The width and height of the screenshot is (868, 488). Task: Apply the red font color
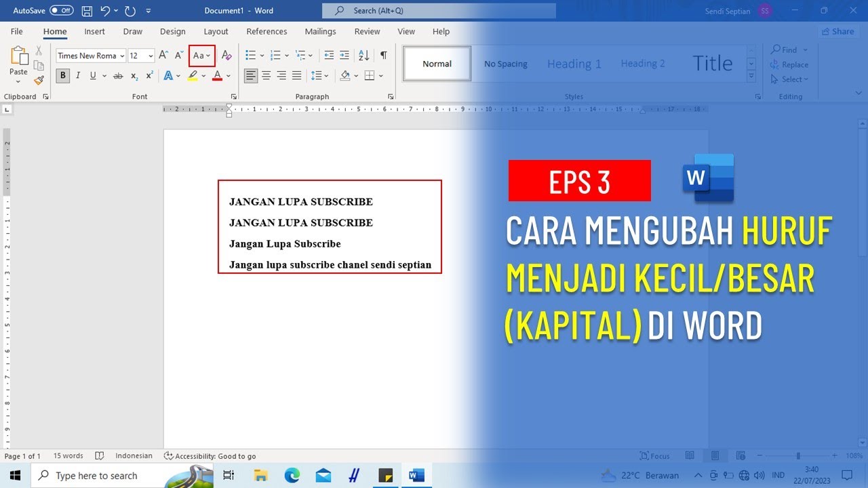(x=218, y=76)
